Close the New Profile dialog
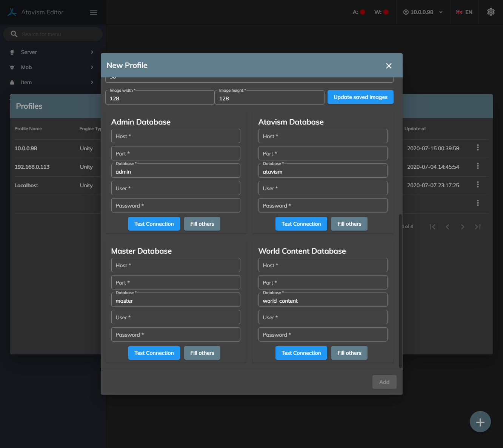 pyautogui.click(x=389, y=66)
